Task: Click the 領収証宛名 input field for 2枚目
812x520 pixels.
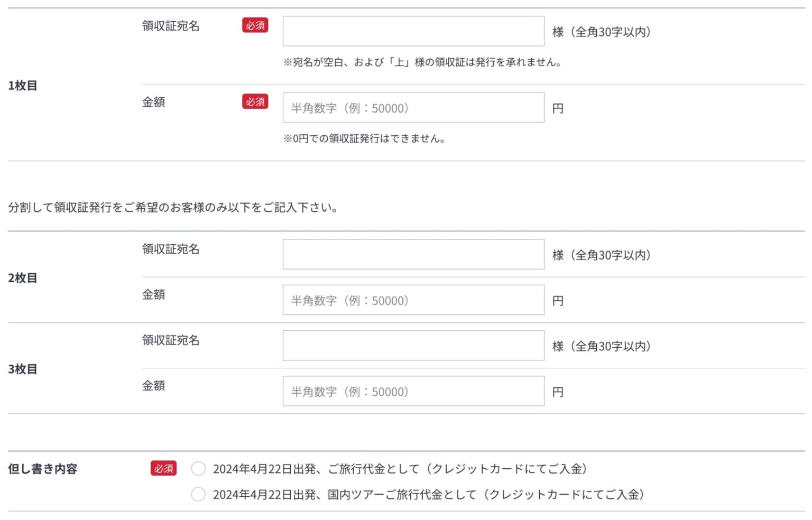Action: 413,254
